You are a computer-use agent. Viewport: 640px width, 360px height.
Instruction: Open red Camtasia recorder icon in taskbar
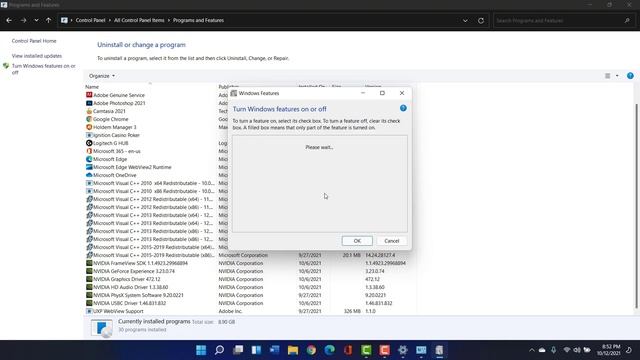pyautogui.click(x=384, y=350)
